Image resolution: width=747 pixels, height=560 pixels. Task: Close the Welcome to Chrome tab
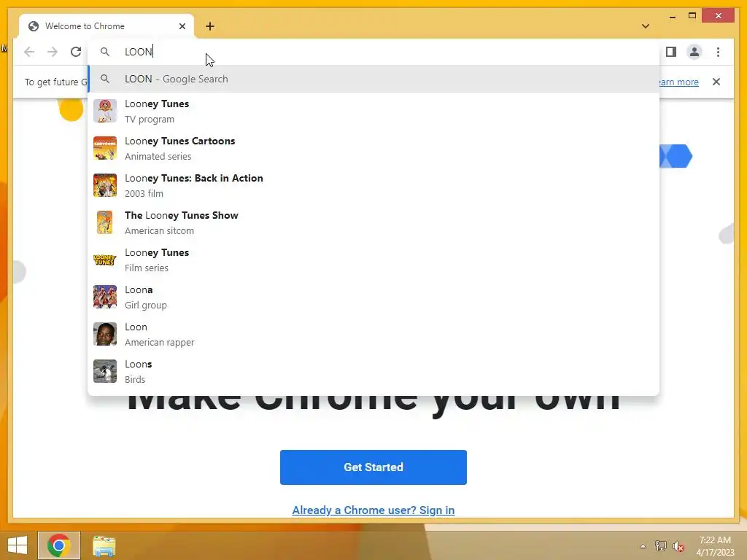(182, 26)
